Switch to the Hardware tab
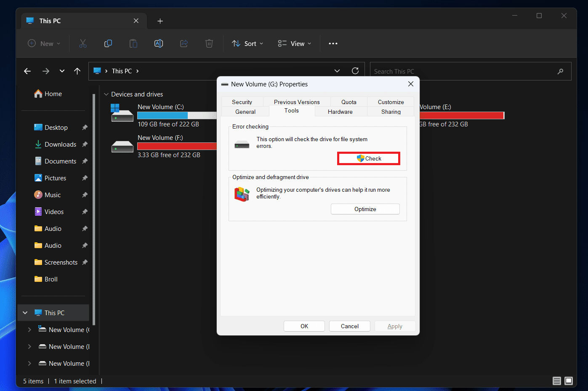This screenshot has width=588, height=391. [x=340, y=112]
